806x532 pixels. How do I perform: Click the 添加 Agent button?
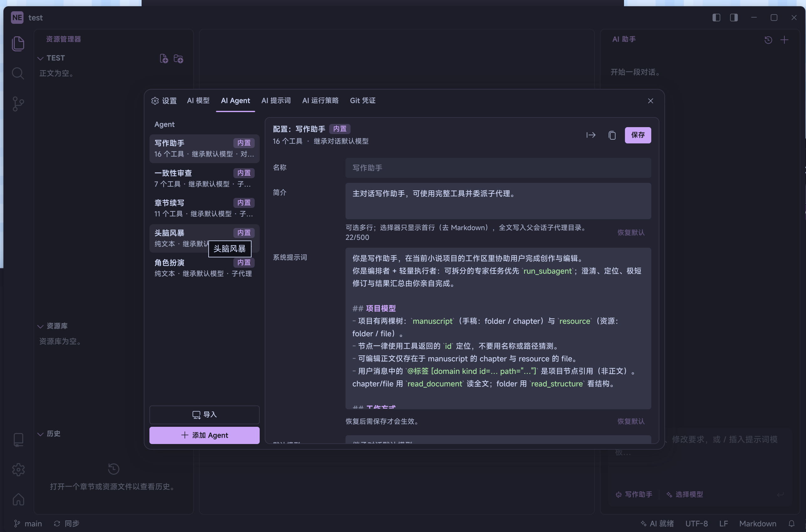tap(204, 435)
